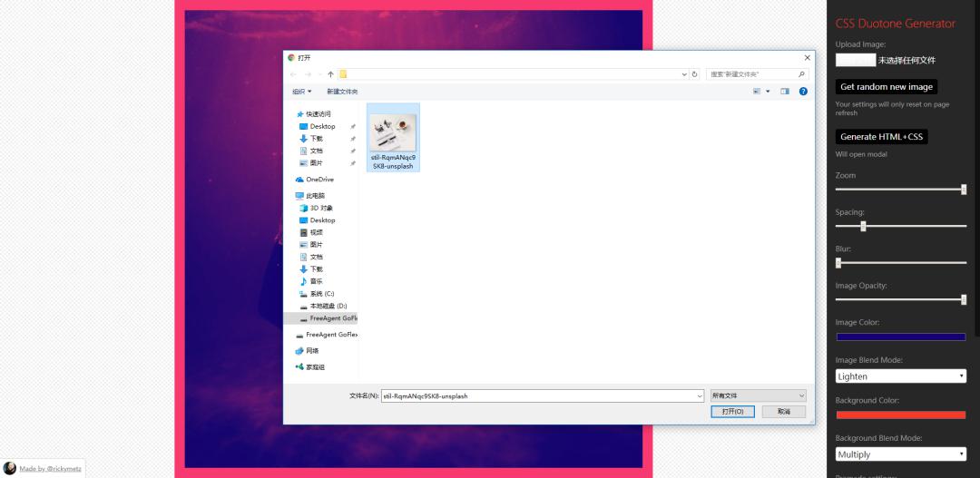This screenshot has width=980, height=478.
Task: Click the Generate HTML+CSS button
Action: pos(881,137)
